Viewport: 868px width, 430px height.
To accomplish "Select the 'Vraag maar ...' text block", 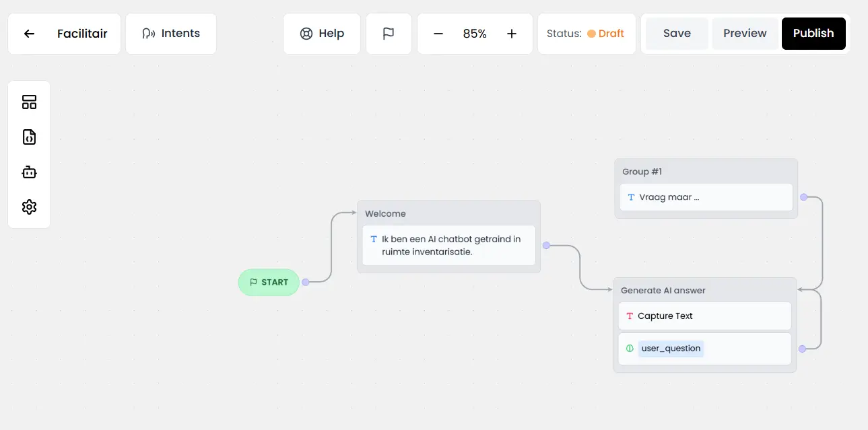I will [706, 197].
